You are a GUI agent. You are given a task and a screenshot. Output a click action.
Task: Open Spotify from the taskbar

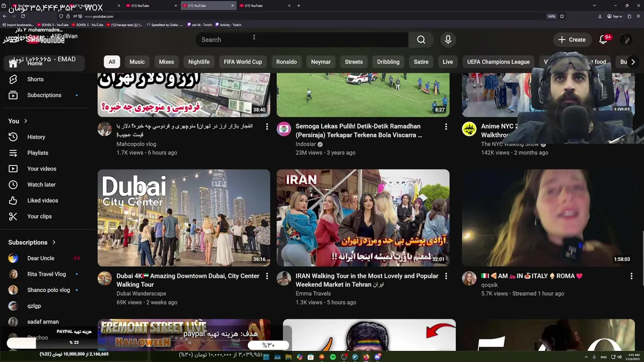point(333,357)
